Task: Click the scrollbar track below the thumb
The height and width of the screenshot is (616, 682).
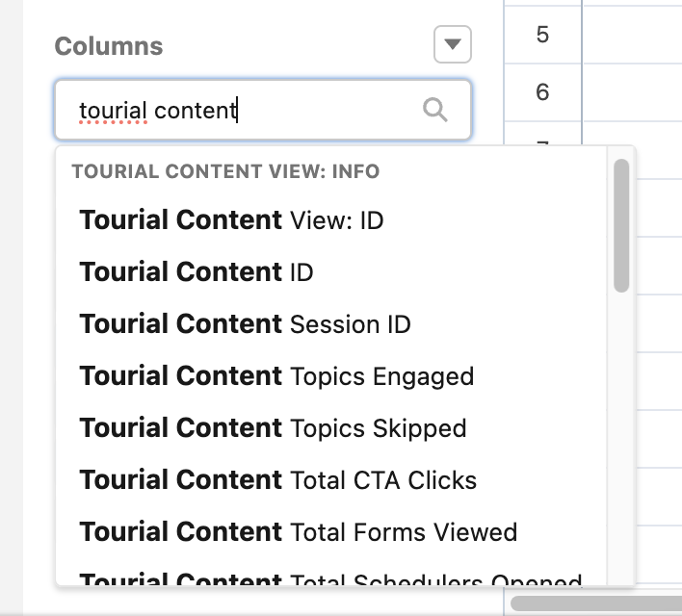Action: pyautogui.click(x=621, y=433)
